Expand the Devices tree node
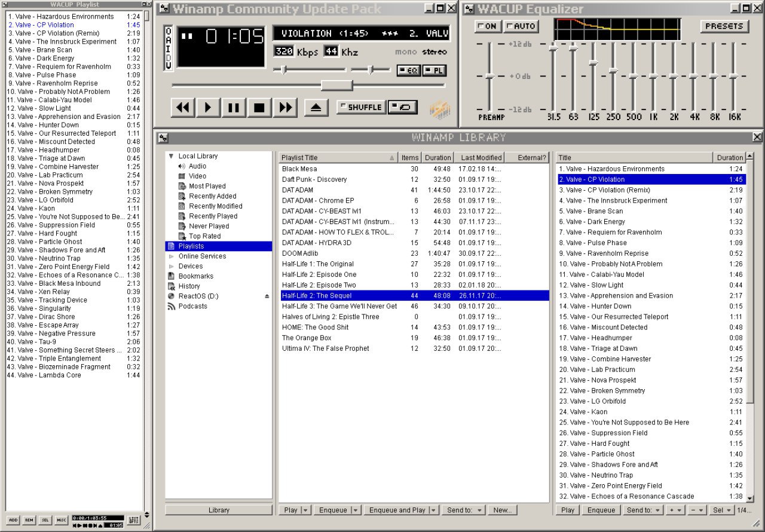Image resolution: width=765 pixels, height=532 pixels. pyautogui.click(x=172, y=267)
